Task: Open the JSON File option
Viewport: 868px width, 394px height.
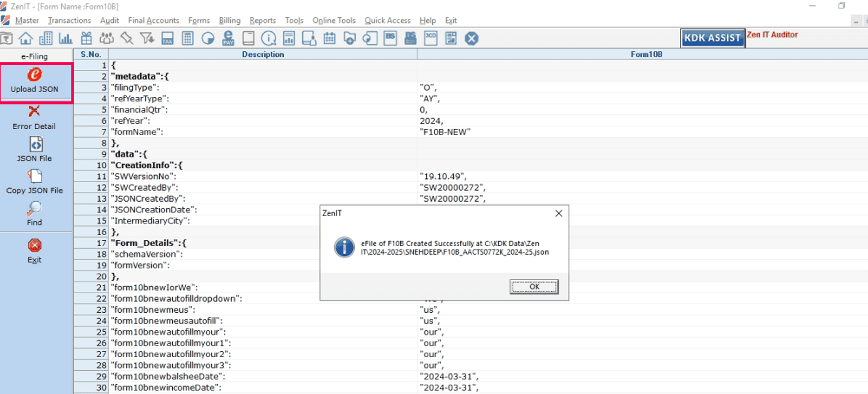Action: [35, 150]
